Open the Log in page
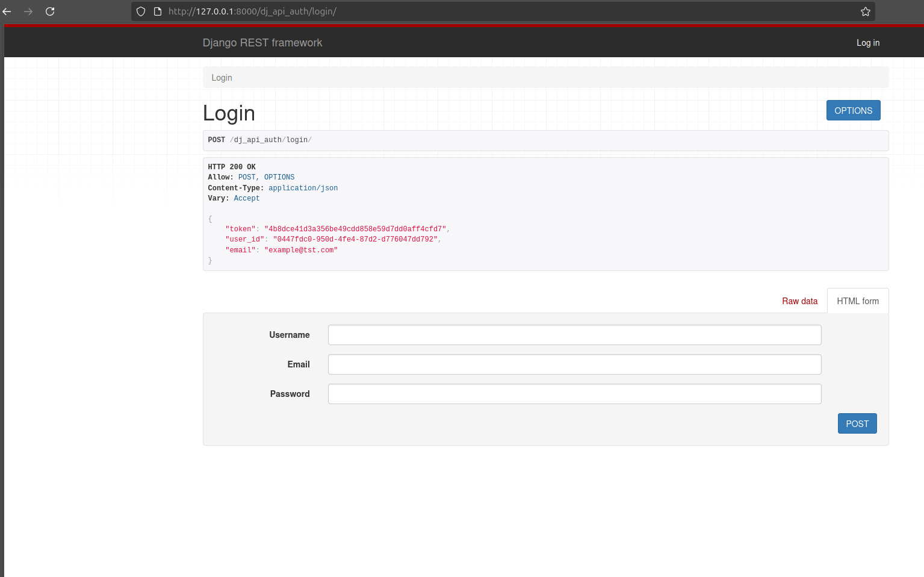The width and height of the screenshot is (924, 577). [x=867, y=43]
